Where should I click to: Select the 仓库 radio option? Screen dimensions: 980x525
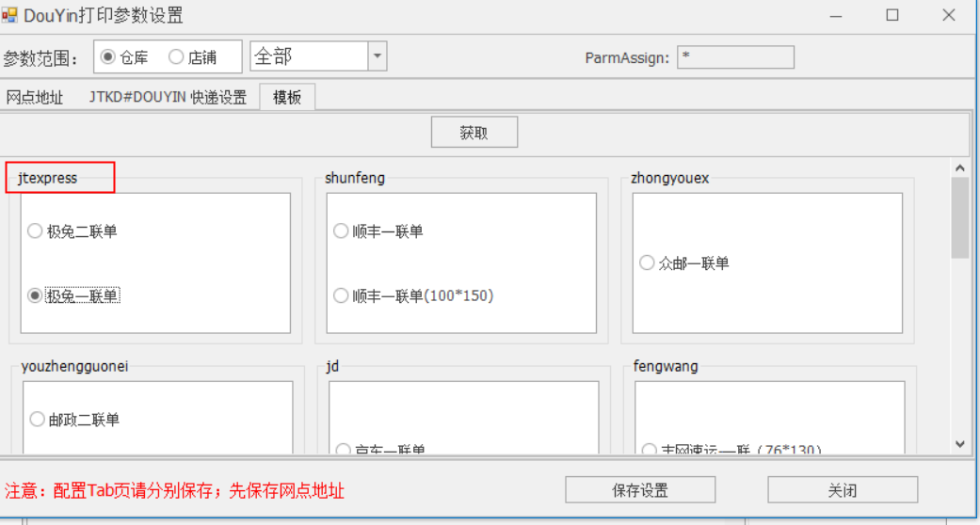[x=124, y=57]
